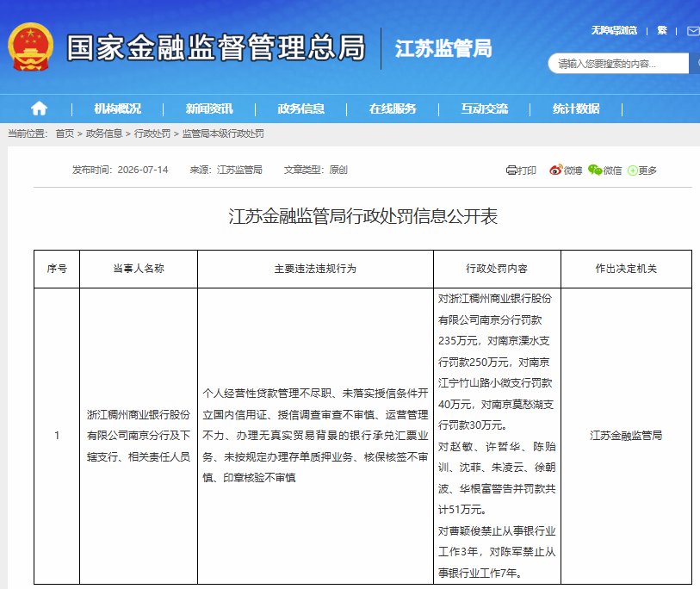Click the 罚款235万元 penalty text line

pyautogui.click(x=493, y=341)
